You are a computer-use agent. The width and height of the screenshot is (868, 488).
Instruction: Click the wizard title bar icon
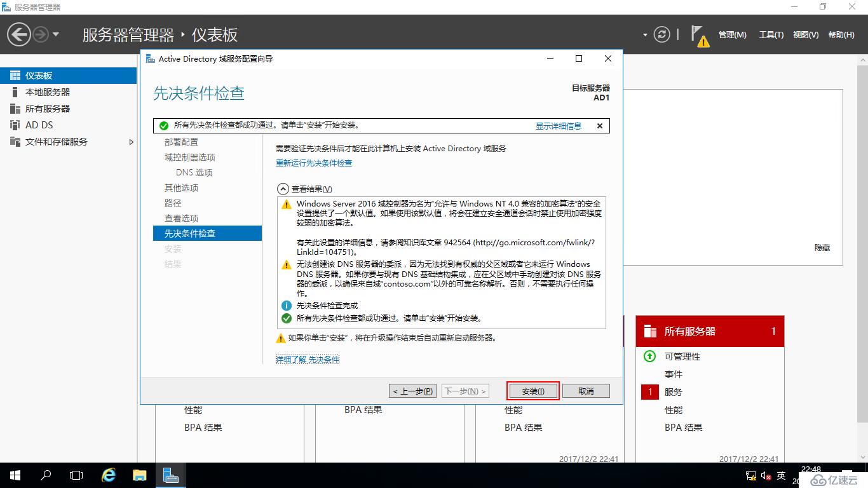pyautogui.click(x=150, y=58)
